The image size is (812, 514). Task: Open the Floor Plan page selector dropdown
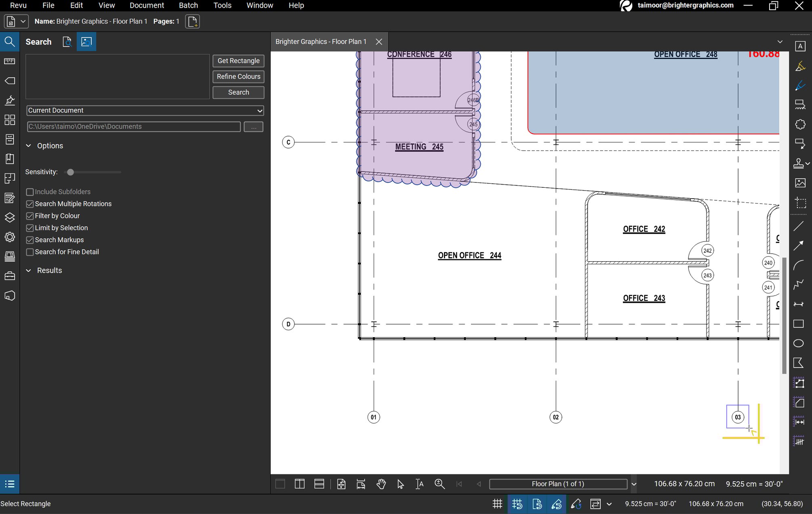click(x=634, y=484)
